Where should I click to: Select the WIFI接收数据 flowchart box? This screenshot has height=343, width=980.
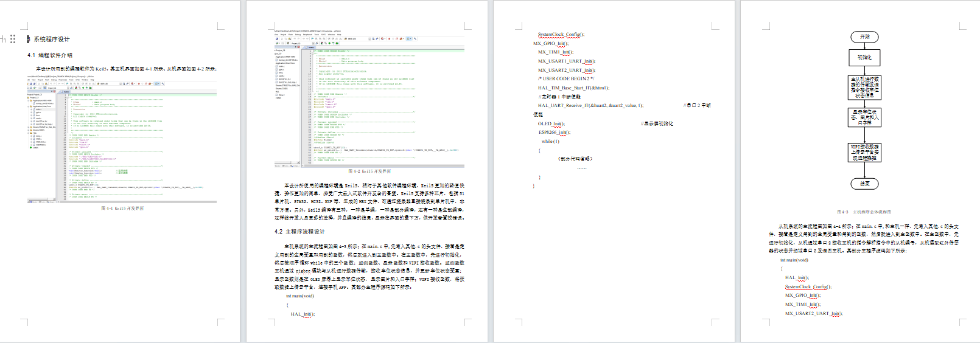click(864, 152)
